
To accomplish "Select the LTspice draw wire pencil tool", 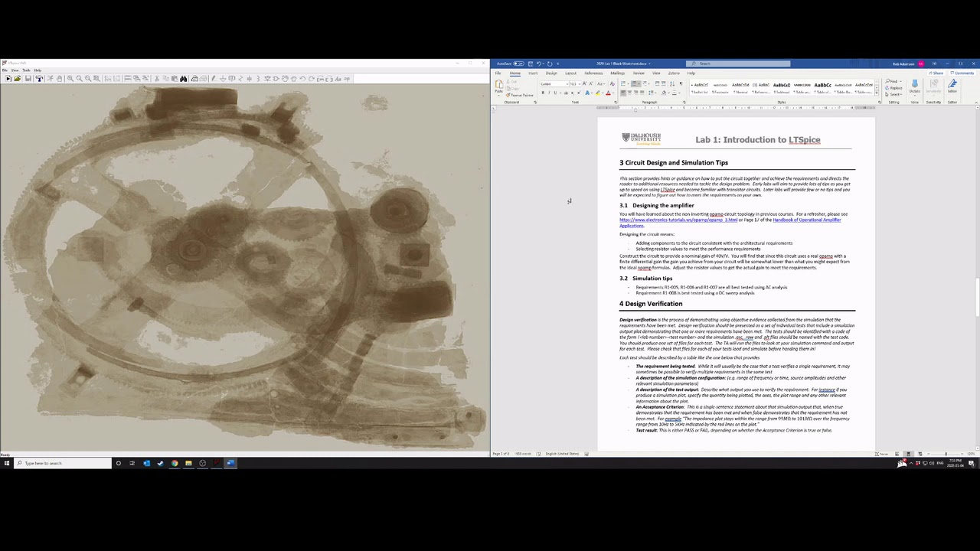I will pos(213,79).
